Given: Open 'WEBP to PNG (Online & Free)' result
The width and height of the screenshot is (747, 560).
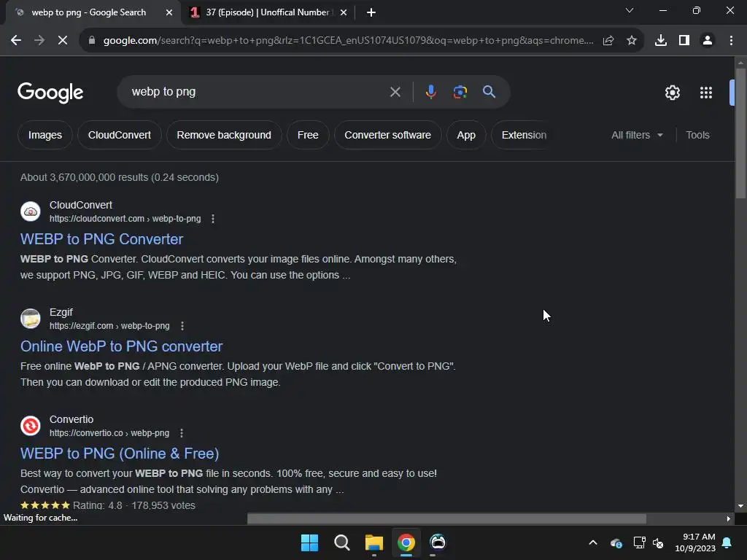Looking at the screenshot, I should click(120, 454).
